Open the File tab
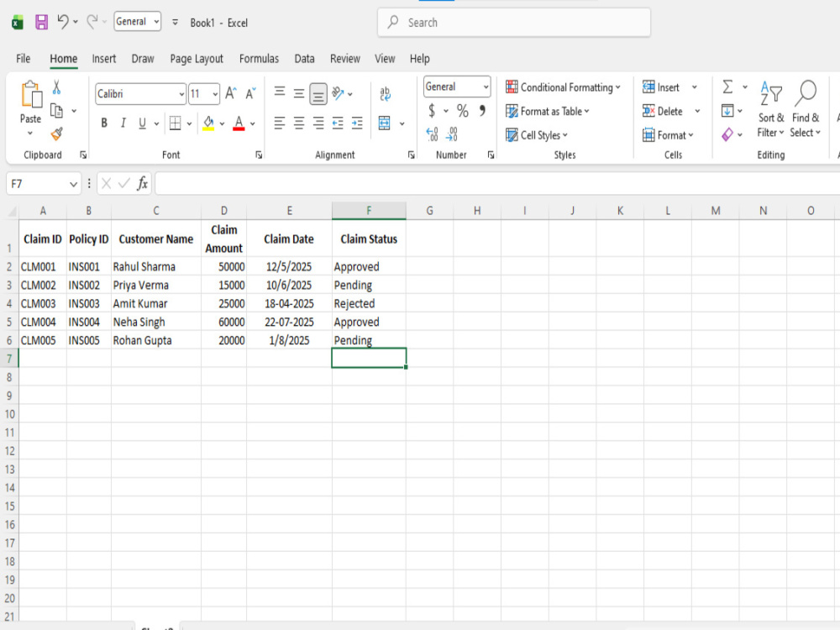The height and width of the screenshot is (630, 840). 23,59
